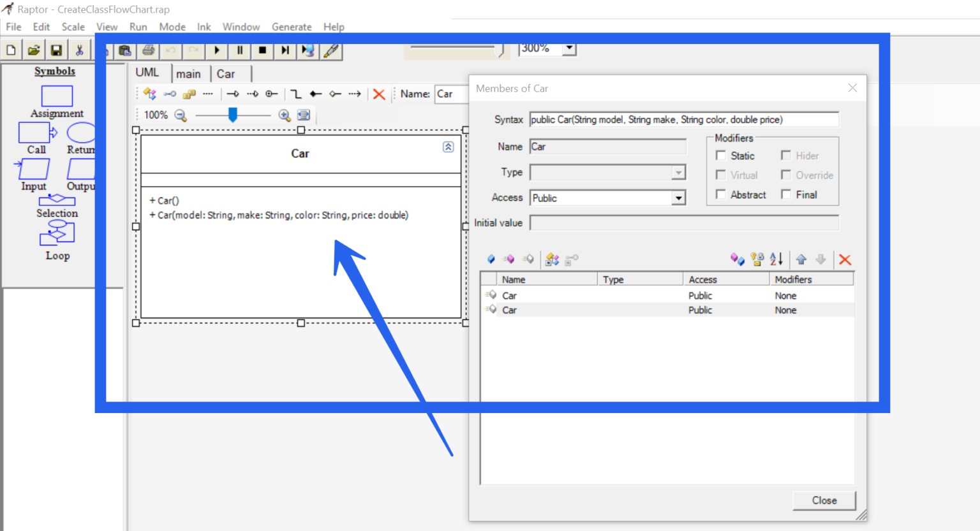Tick the Final modifier checkbox
Viewport: 980px width, 531px height.
(786, 194)
